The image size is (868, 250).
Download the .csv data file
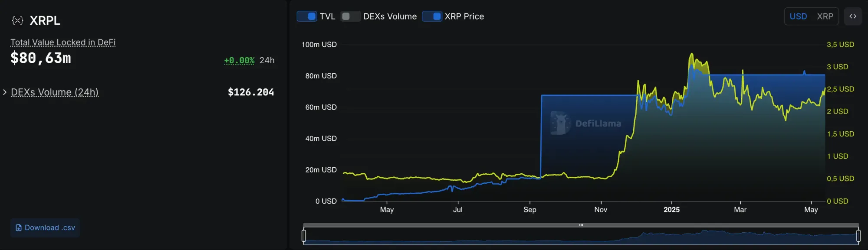[45, 228]
